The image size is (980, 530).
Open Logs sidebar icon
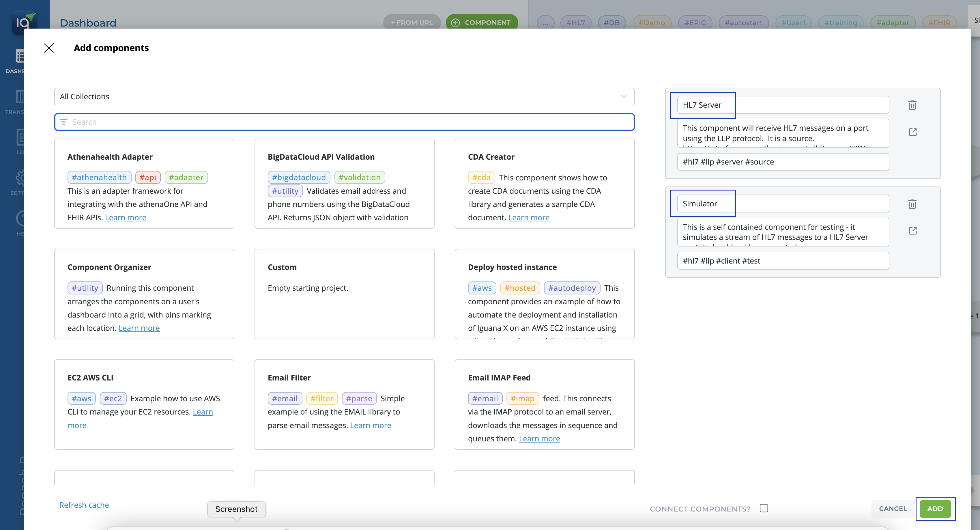click(x=20, y=137)
